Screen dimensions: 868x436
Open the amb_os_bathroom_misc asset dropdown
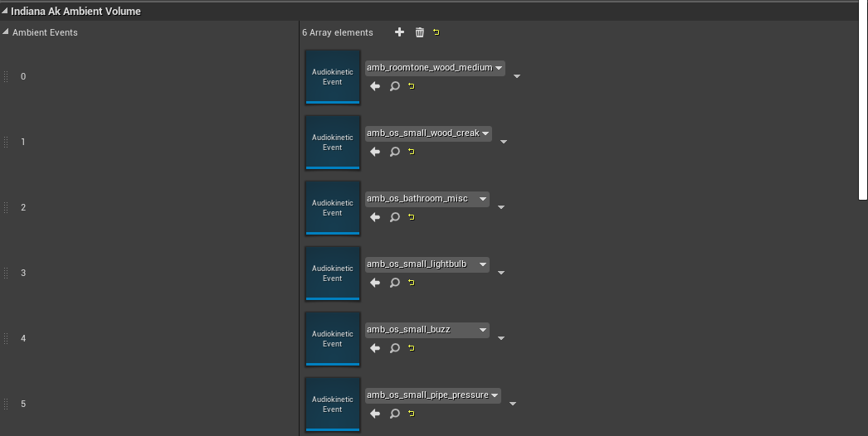point(427,199)
